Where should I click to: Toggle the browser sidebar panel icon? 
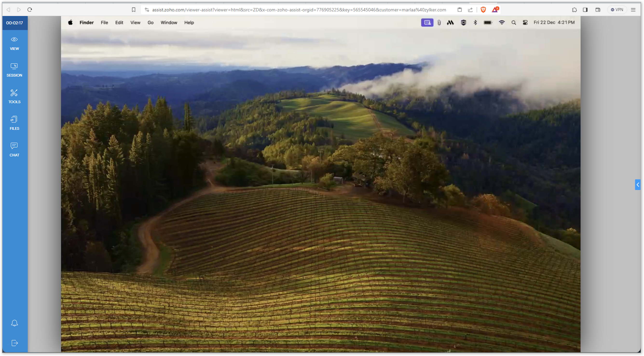click(585, 10)
